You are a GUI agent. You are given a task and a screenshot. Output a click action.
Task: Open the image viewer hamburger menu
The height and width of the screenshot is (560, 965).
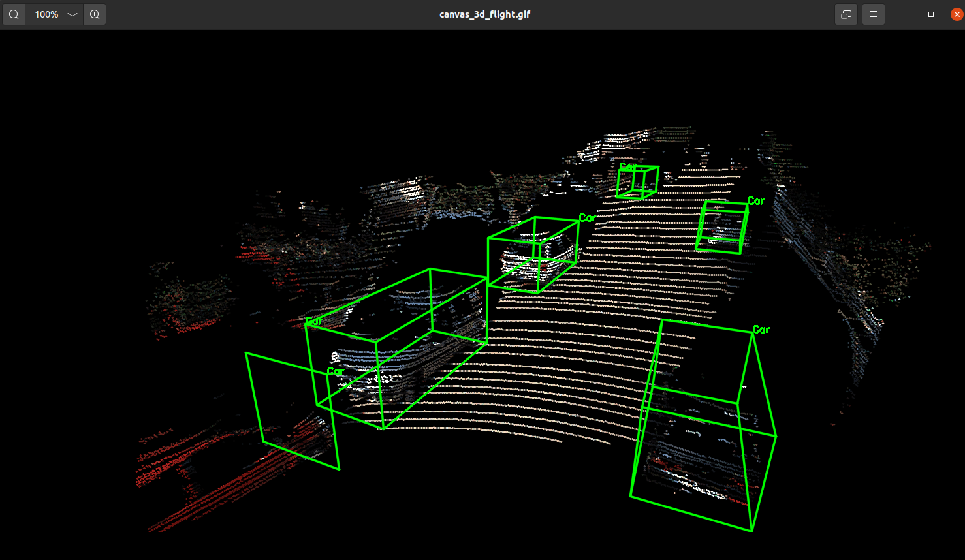click(873, 14)
